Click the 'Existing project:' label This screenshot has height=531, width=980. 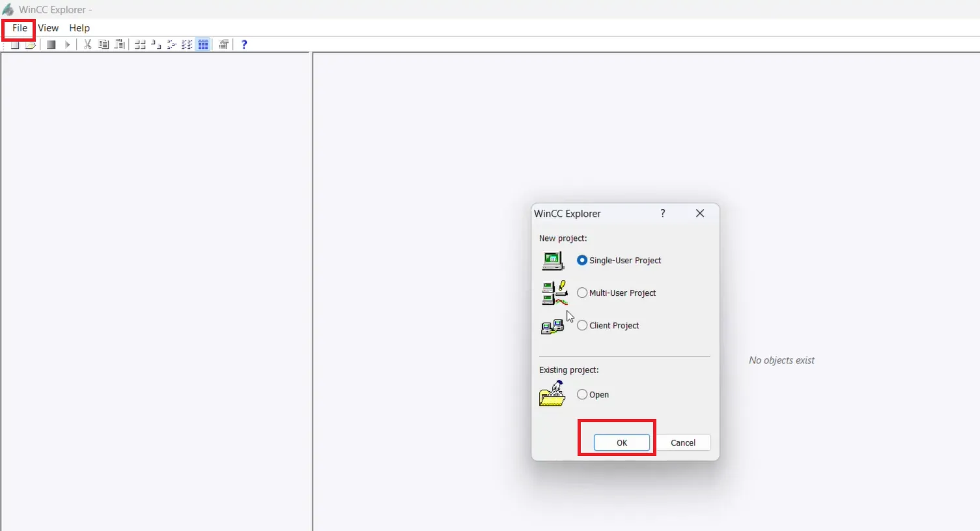[x=568, y=370]
